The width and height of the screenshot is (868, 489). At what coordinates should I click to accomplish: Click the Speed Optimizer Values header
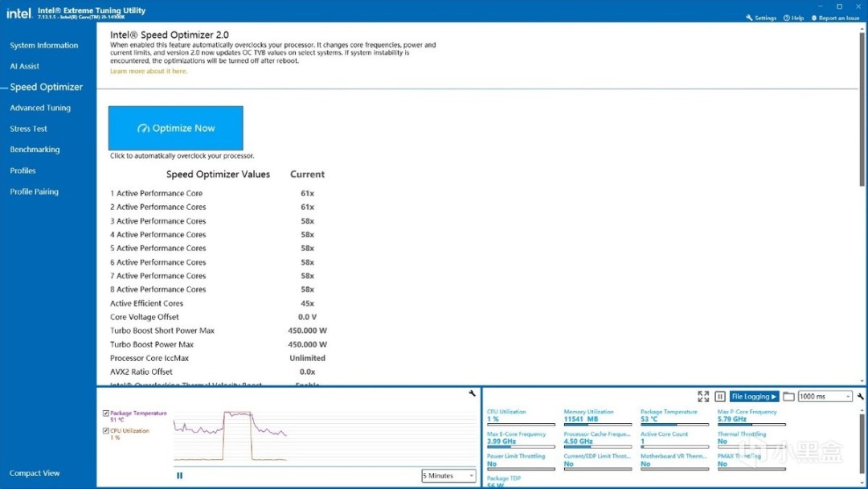pos(218,174)
